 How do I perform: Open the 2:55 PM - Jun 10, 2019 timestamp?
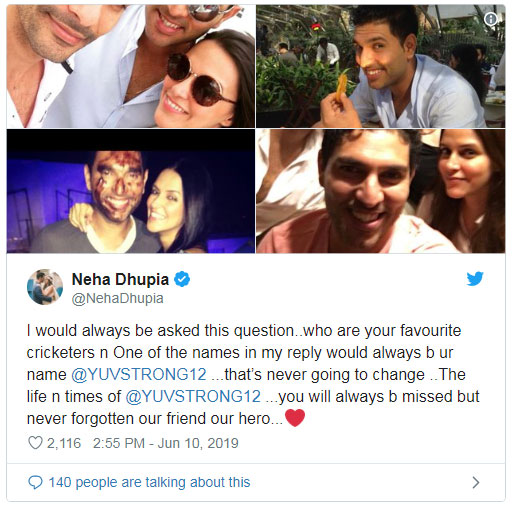pyautogui.click(x=166, y=443)
